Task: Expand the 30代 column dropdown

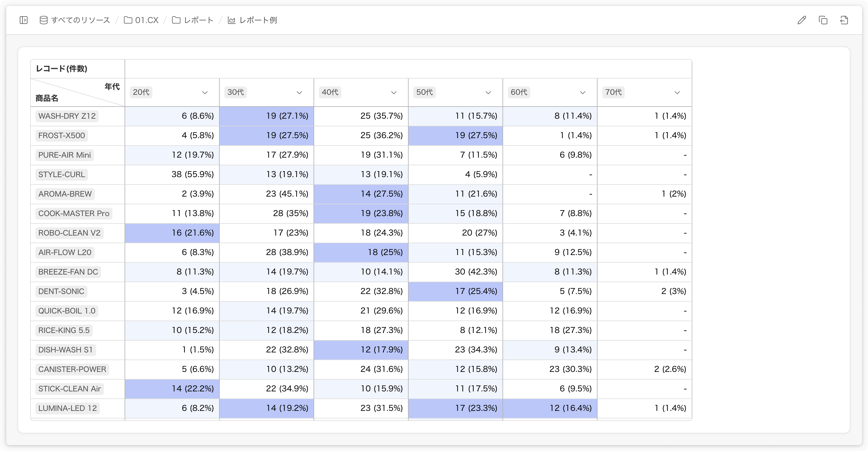Action: [299, 92]
